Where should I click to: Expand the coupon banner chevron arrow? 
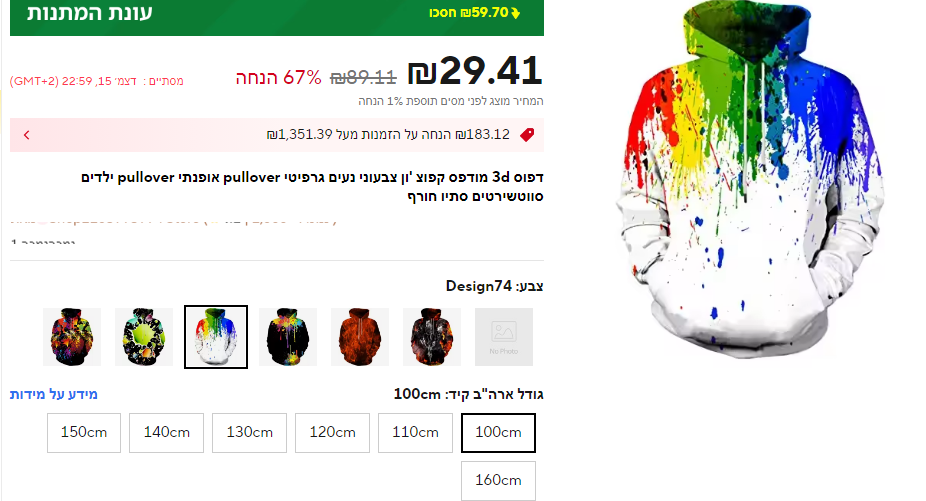27,135
